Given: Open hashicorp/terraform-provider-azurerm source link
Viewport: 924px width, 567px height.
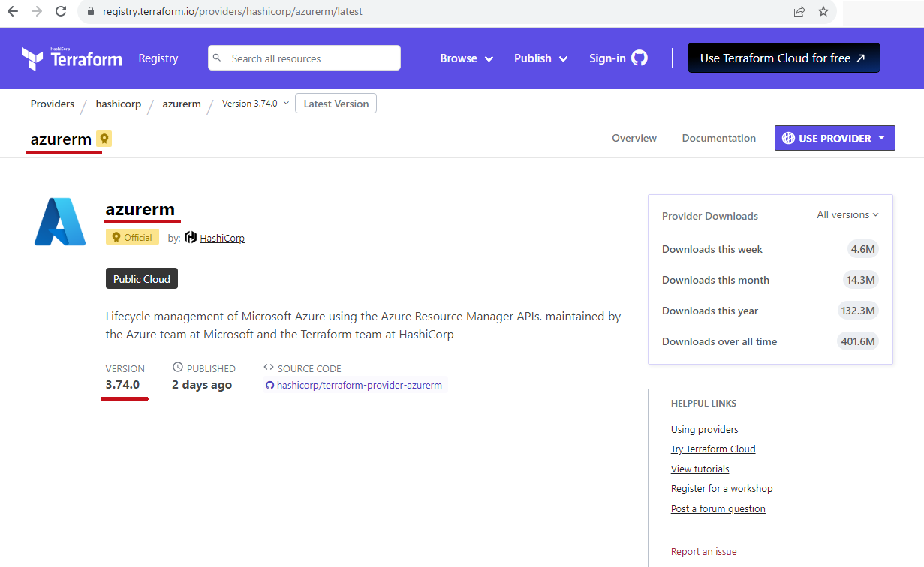Looking at the screenshot, I should coord(360,385).
